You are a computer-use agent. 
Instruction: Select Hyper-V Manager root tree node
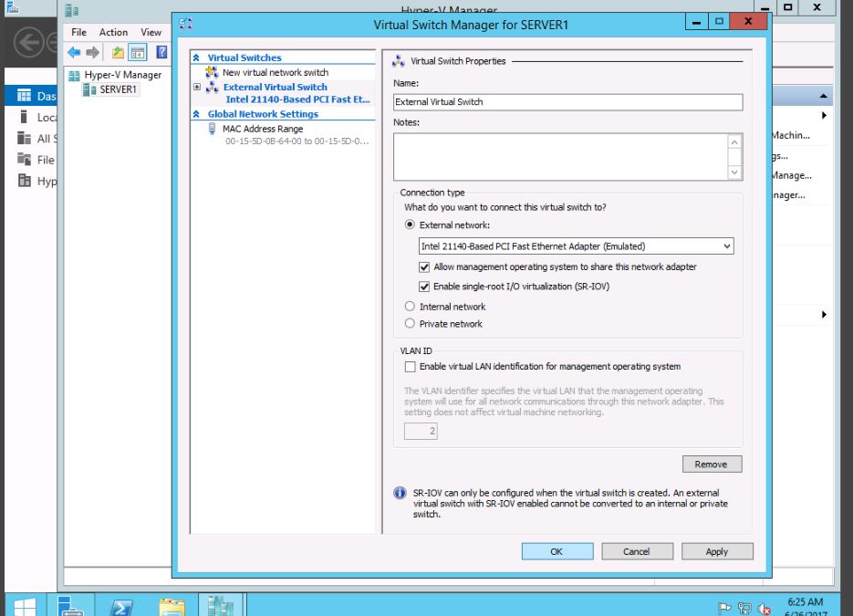coord(123,75)
